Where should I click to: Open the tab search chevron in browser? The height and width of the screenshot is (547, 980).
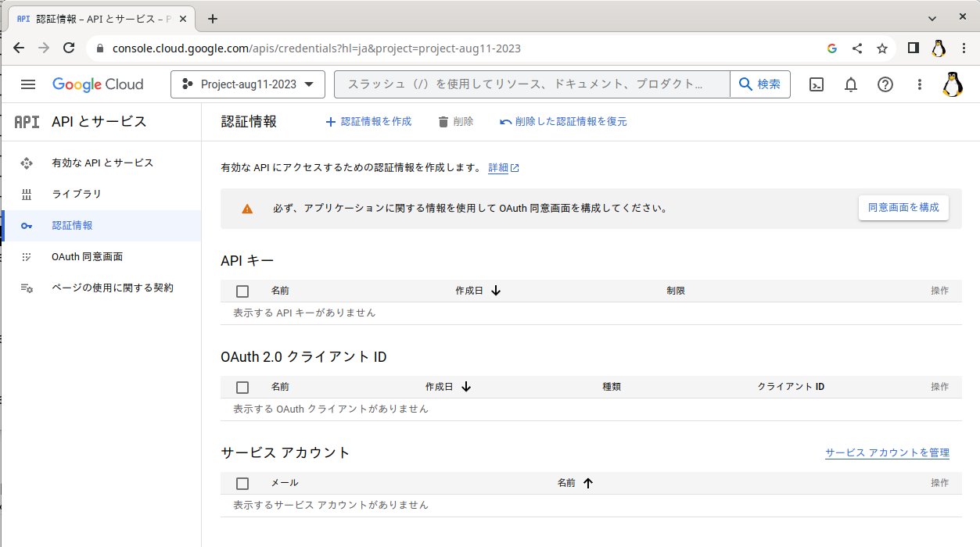point(932,18)
